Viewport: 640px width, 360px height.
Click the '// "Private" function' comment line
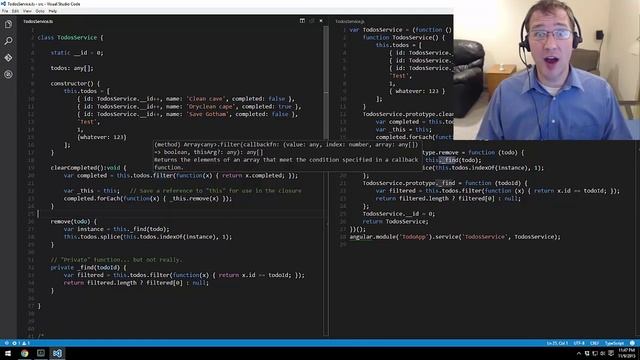click(116, 260)
